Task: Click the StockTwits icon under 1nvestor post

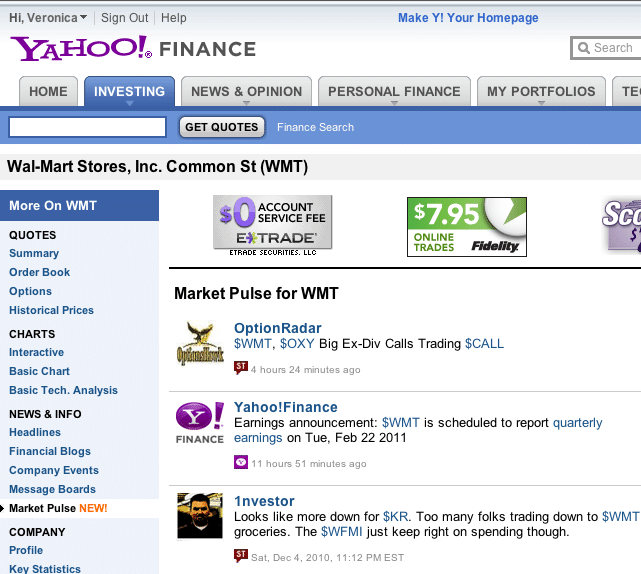Action: [240, 557]
